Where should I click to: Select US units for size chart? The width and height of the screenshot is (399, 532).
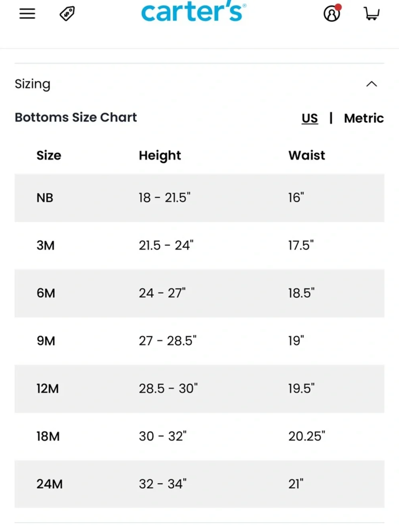(x=310, y=118)
